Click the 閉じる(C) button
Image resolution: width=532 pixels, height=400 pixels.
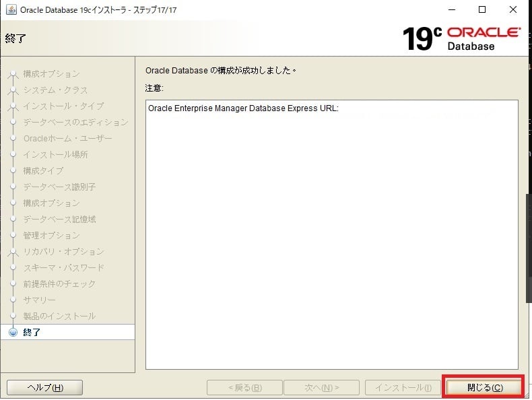[x=484, y=387]
